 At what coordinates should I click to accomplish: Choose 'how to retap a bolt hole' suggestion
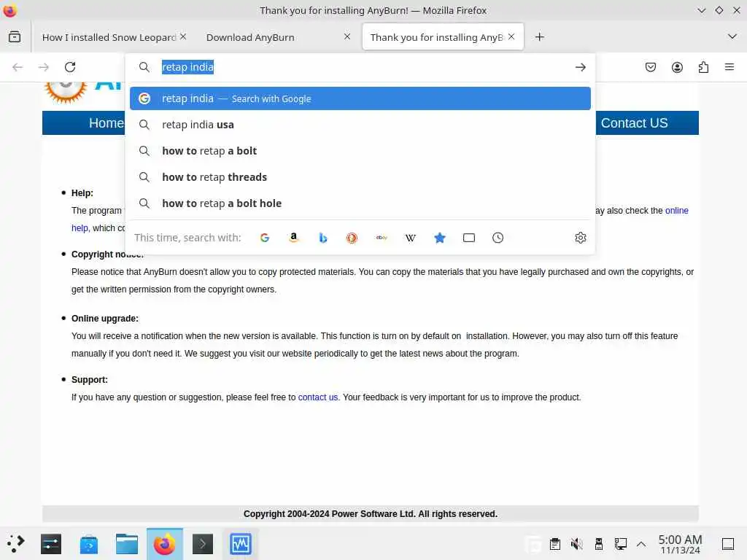coord(360,203)
